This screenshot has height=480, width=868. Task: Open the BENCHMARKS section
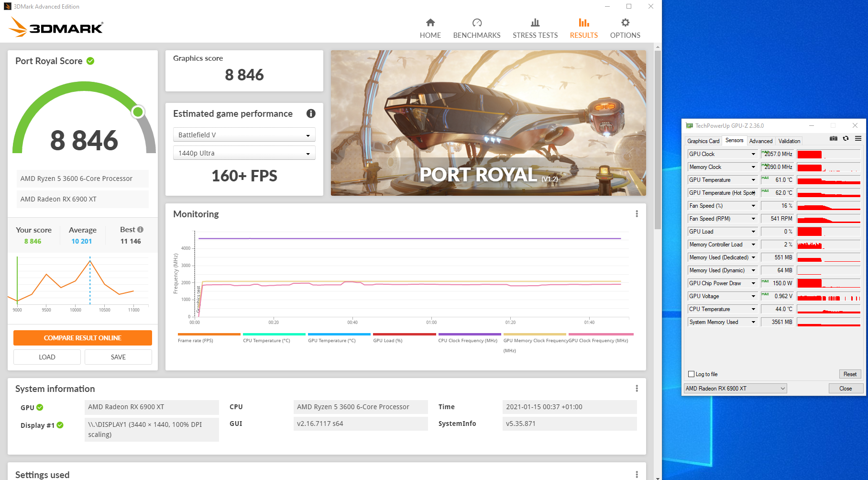point(477,29)
